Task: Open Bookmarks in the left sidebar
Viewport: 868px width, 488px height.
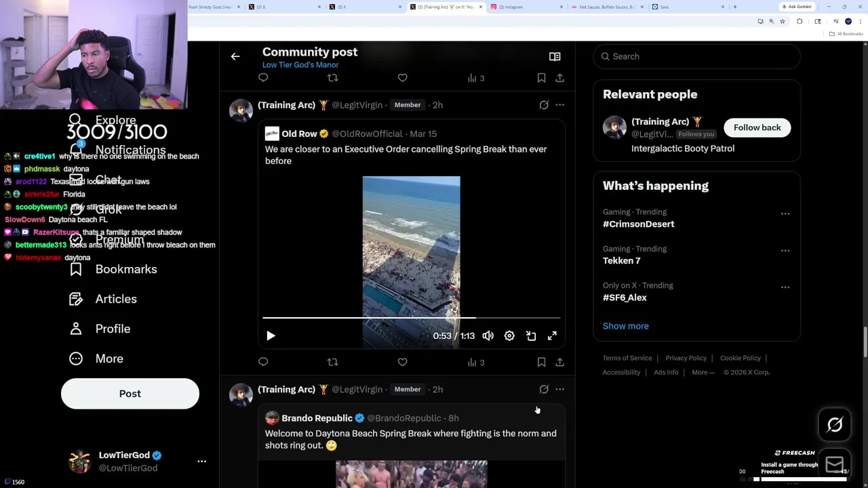Action: (113, 269)
